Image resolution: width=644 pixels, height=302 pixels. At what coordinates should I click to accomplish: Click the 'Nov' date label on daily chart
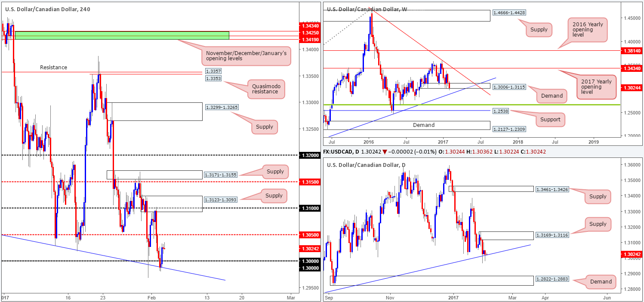tap(390, 297)
